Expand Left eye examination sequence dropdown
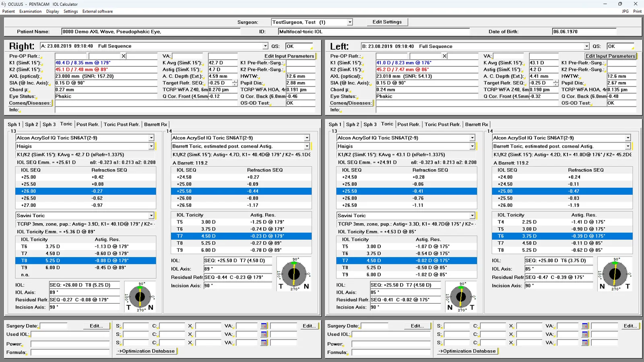The height and width of the screenshot is (362, 644). pyautogui.click(x=586, y=46)
